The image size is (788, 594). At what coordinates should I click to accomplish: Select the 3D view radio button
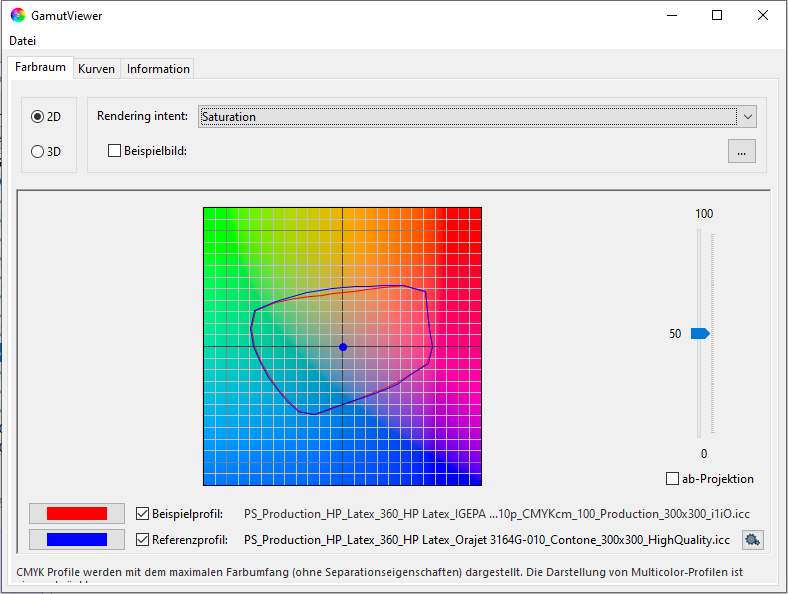tap(38, 152)
